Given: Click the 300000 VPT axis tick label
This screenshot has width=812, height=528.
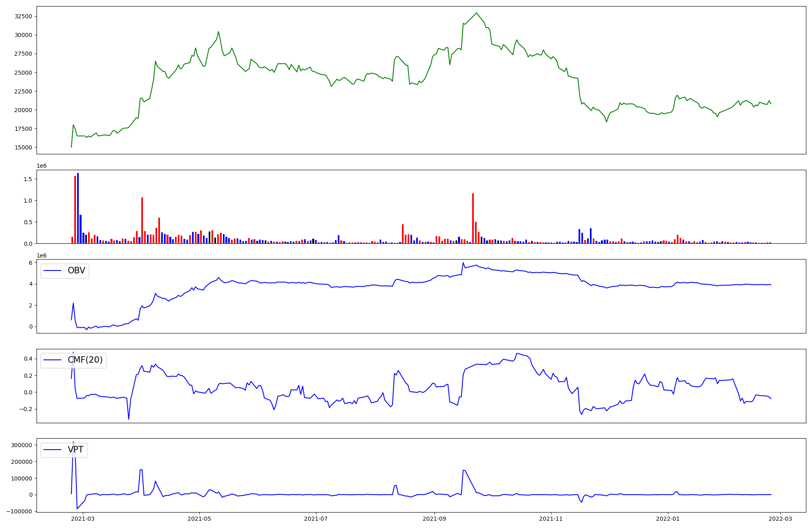Looking at the screenshot, I should tap(22, 445).
